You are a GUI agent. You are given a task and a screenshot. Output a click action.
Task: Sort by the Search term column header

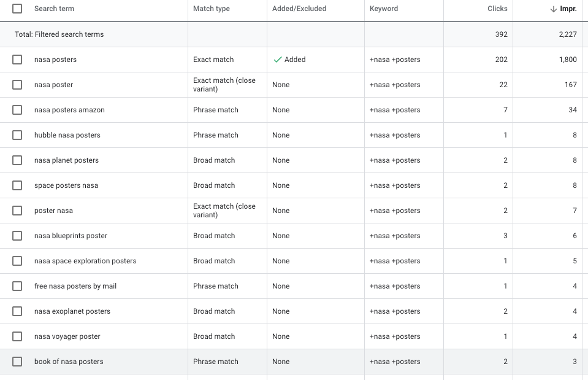click(x=54, y=9)
